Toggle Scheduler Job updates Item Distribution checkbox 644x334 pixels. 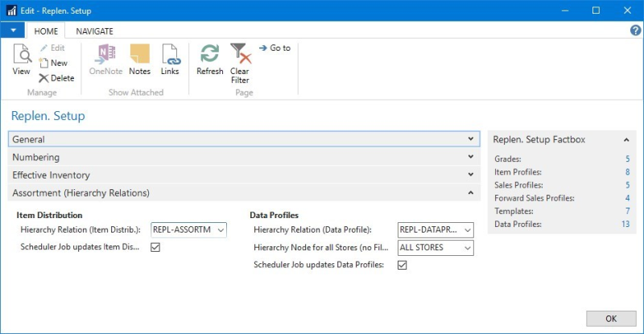(x=156, y=247)
